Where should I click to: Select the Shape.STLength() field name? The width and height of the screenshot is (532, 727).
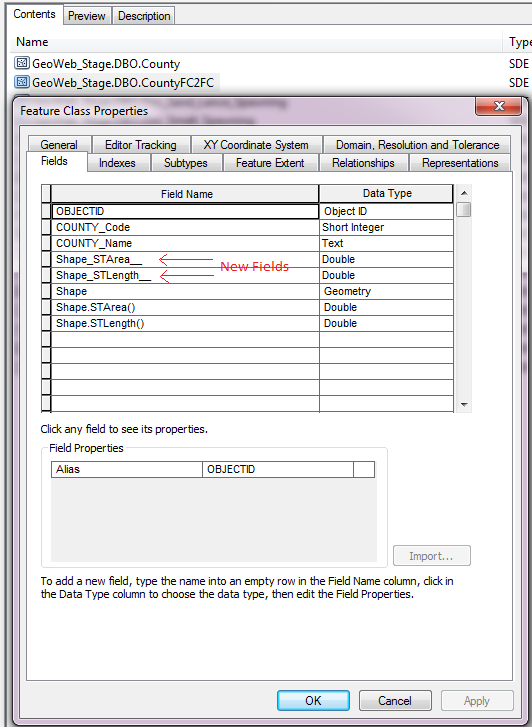(185, 323)
